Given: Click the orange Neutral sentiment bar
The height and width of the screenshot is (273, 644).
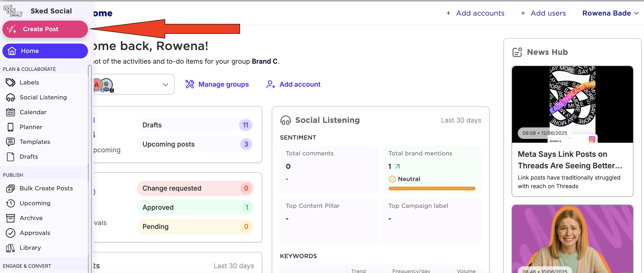Looking at the screenshot, I should click(x=432, y=189).
